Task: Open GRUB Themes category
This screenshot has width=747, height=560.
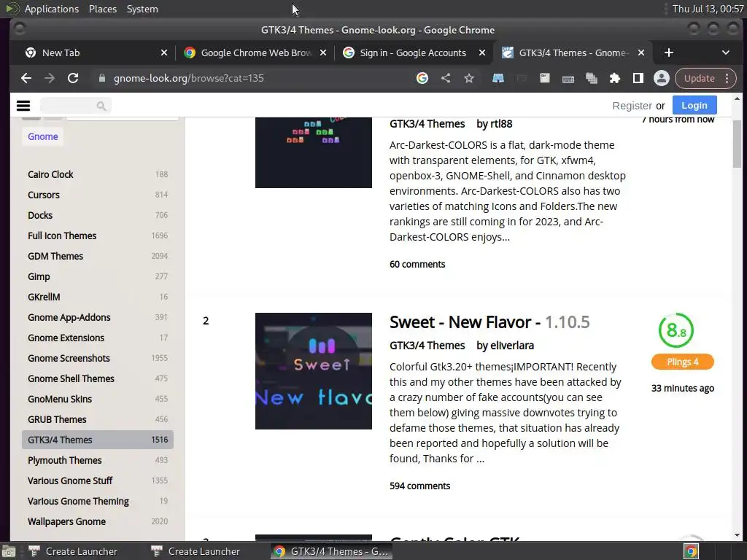Action: pos(98,420)
